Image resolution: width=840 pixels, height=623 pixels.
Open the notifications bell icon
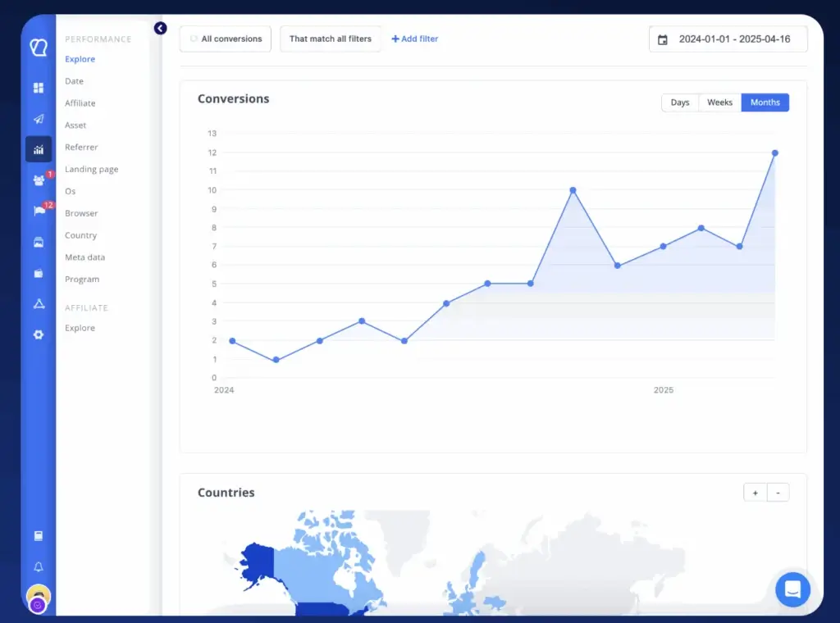coord(37,566)
